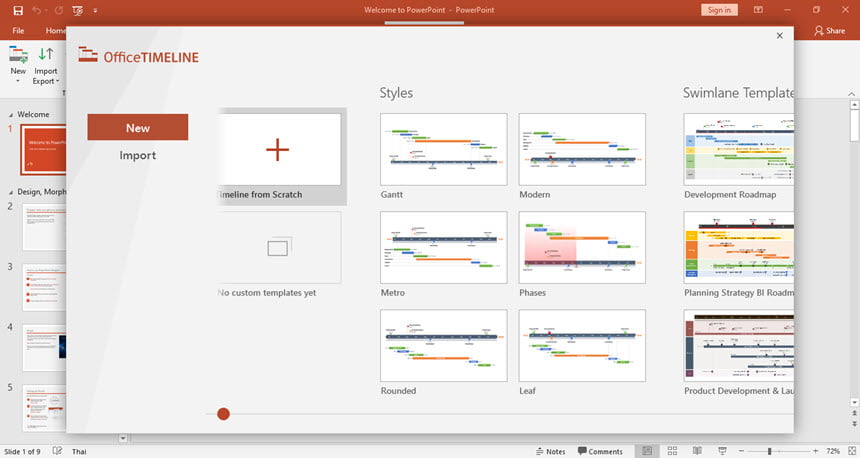Image resolution: width=860 pixels, height=458 pixels.
Task: Click the spell check status icon
Action: pos(57,451)
